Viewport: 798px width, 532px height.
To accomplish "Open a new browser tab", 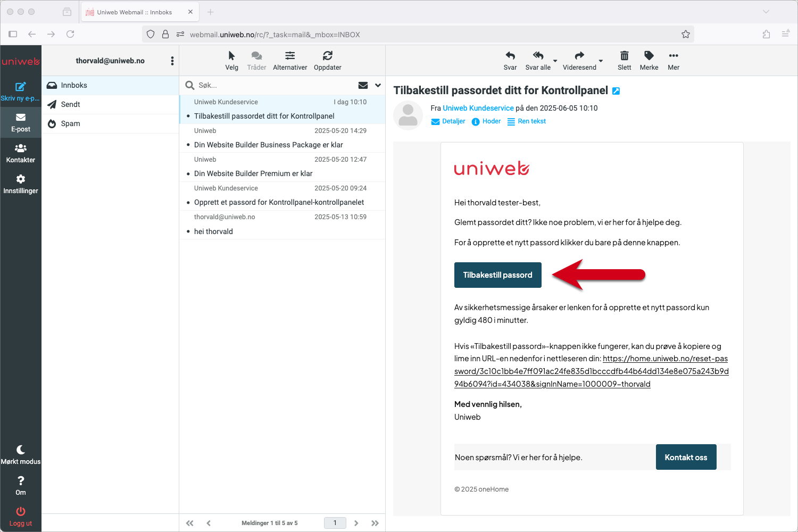I will 210,12.
